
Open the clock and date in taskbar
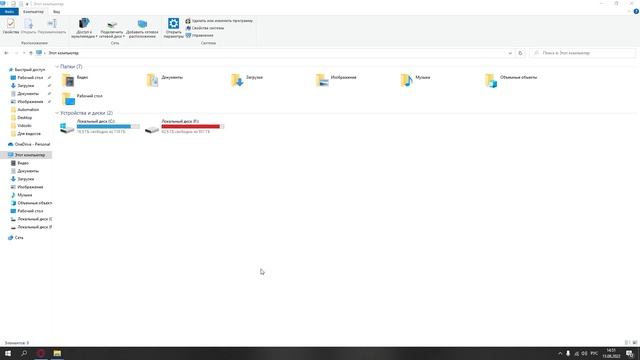[611, 353]
